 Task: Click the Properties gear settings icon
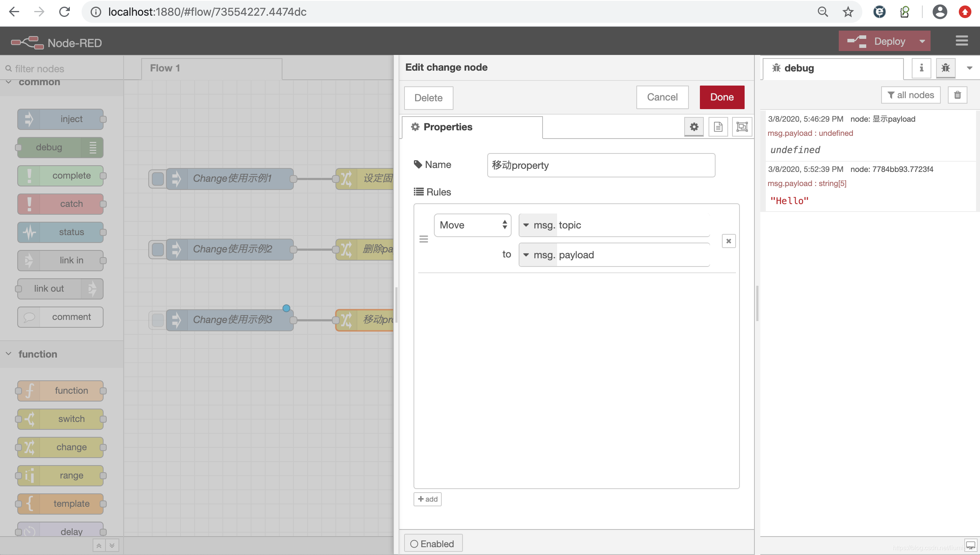click(x=694, y=127)
